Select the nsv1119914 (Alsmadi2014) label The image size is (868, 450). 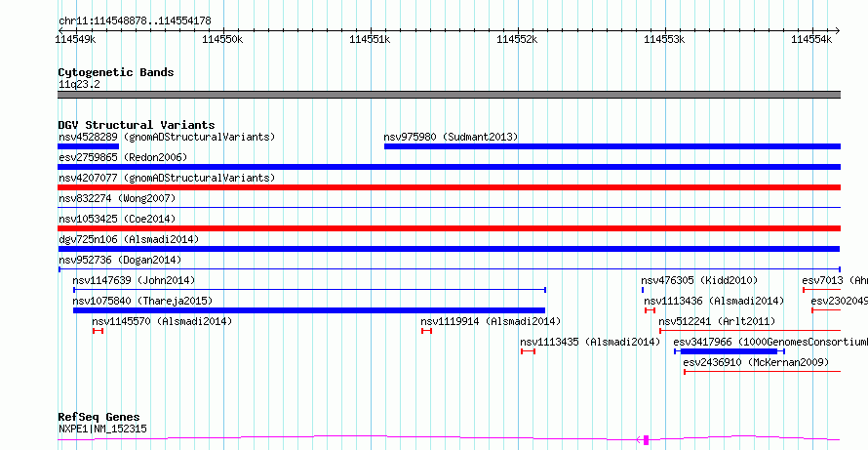pos(491,321)
